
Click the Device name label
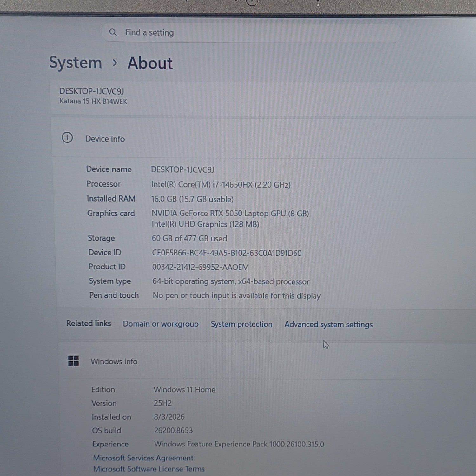coord(109,169)
